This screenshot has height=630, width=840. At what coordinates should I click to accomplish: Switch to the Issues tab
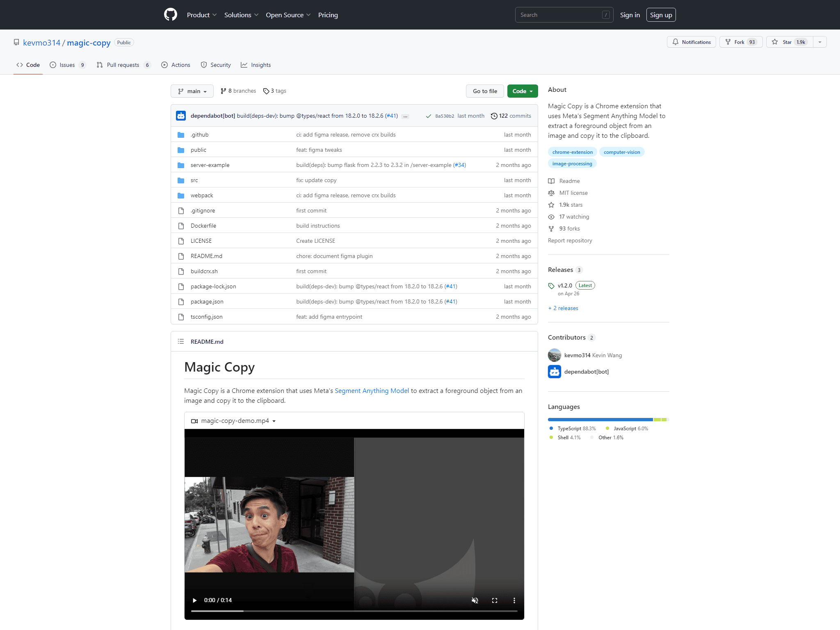[x=68, y=65]
